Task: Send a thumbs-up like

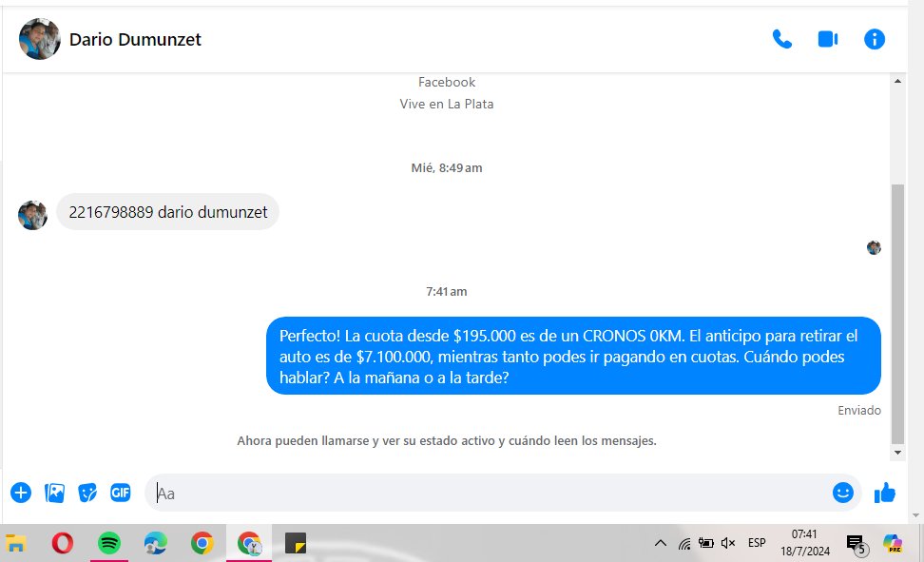Action: (884, 493)
